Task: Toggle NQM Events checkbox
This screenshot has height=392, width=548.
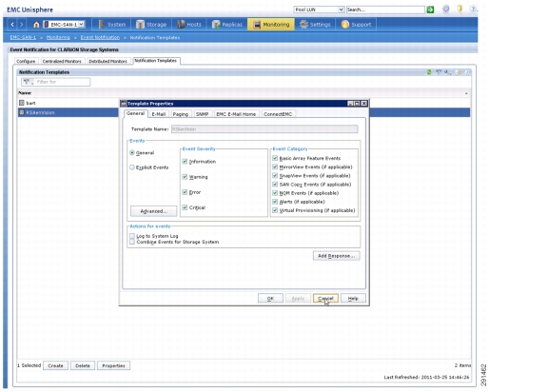Action: 275,193
